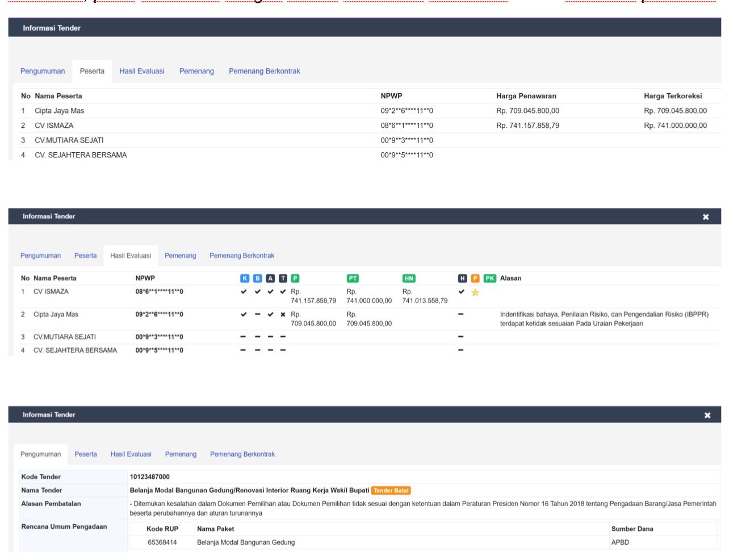Click Rp. 741.157.858,79 in Harga Penawaran column

527,126
